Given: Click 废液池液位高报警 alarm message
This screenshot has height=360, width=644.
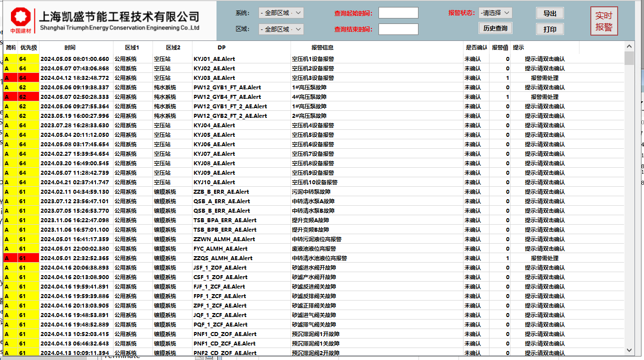Looking at the screenshot, I should coord(314,249).
